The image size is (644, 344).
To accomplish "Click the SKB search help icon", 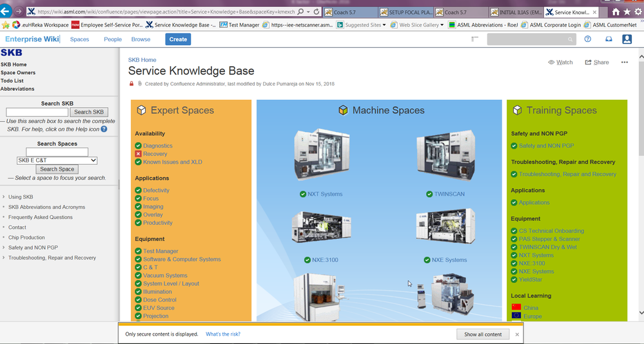I will tap(104, 129).
